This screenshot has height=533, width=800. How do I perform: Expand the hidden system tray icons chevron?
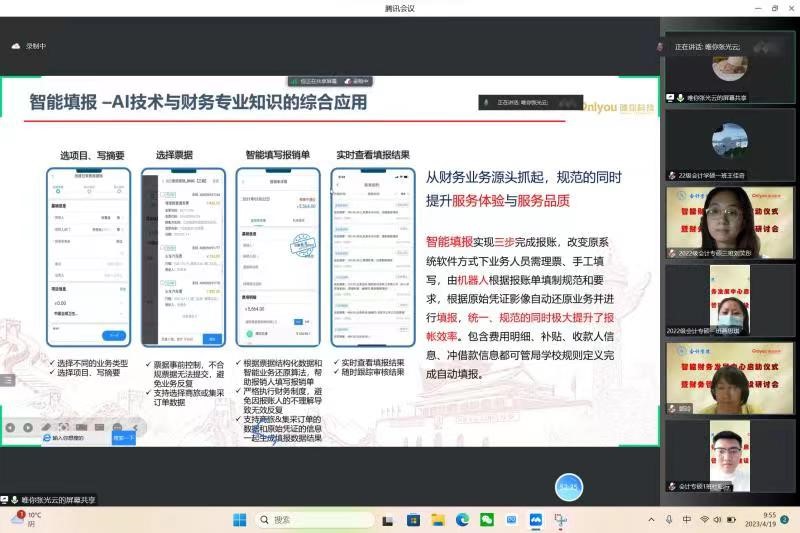pyautogui.click(x=652, y=520)
